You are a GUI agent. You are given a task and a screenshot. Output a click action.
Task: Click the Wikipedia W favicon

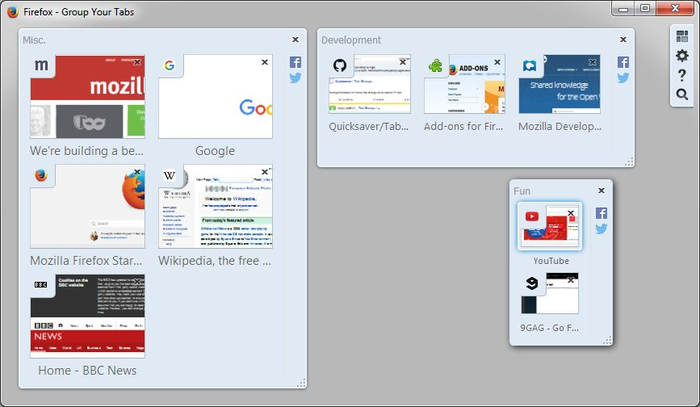[169, 176]
